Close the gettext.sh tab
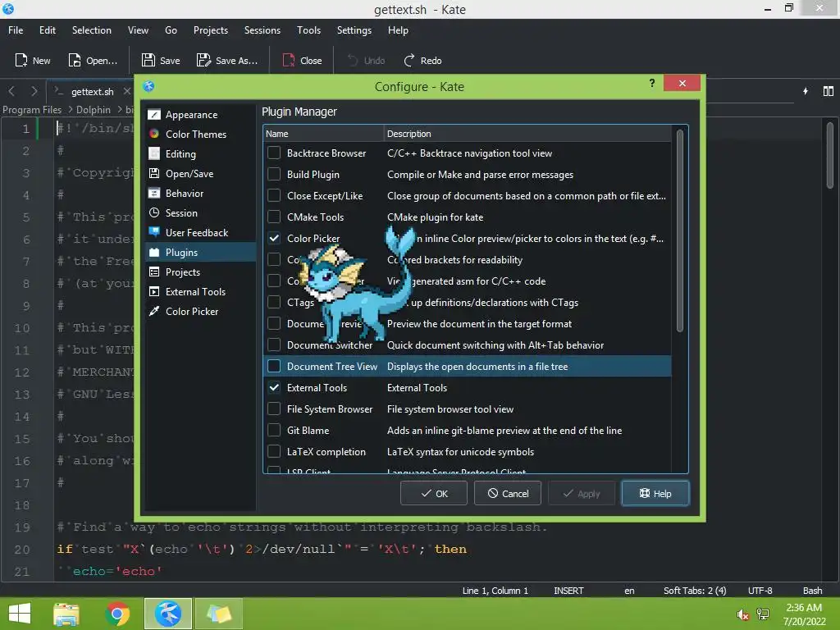The width and height of the screenshot is (840, 630). [x=127, y=91]
